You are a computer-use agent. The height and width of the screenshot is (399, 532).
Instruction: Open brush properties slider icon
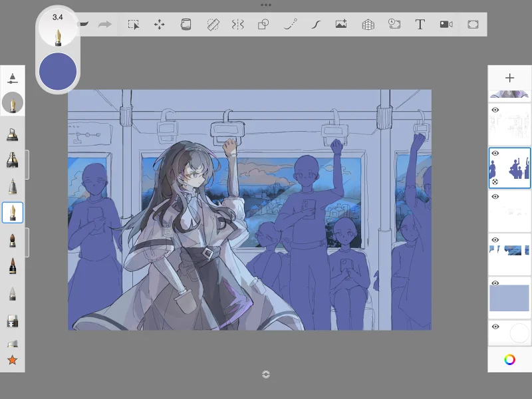(x=13, y=78)
